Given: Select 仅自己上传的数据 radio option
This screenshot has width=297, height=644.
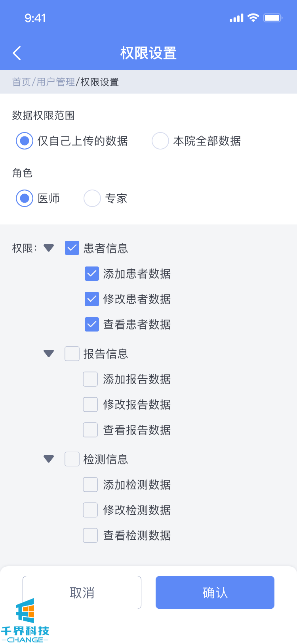Looking at the screenshot, I should 25,141.
